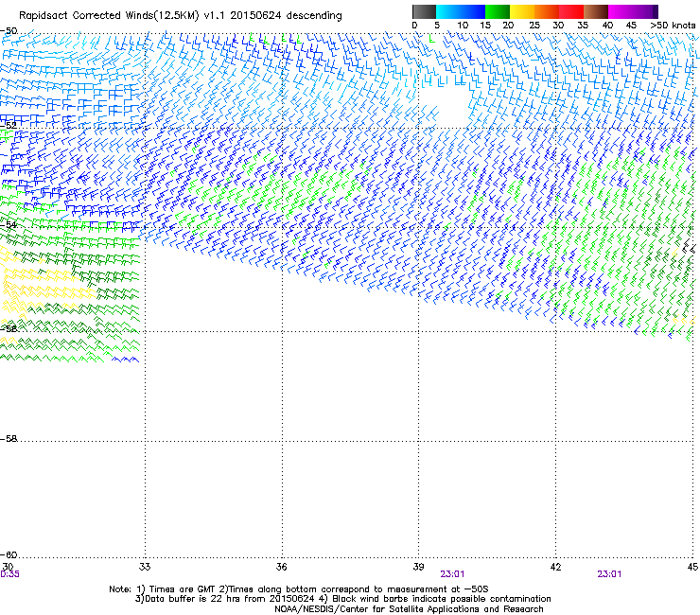The image size is (700, 615).
Task: Click the legend tick label '35'
Action: pyautogui.click(x=583, y=25)
